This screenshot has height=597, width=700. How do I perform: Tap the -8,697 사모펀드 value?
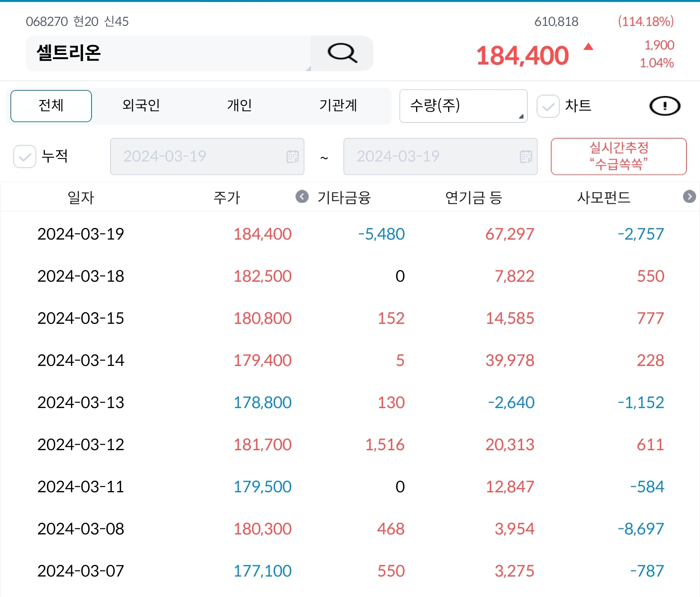click(x=641, y=529)
